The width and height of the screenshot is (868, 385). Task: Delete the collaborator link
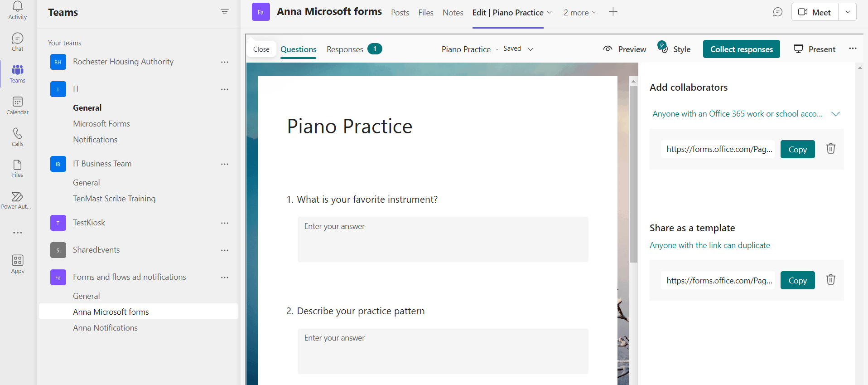point(831,148)
